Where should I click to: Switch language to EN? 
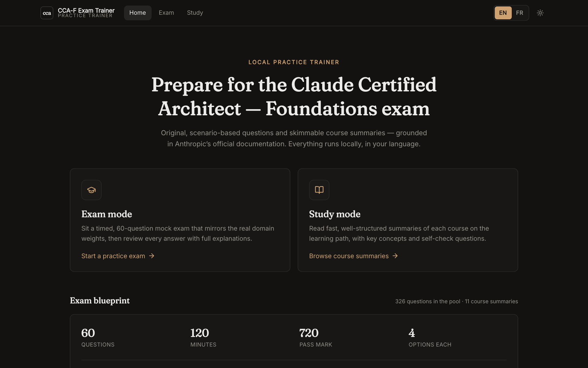503,13
